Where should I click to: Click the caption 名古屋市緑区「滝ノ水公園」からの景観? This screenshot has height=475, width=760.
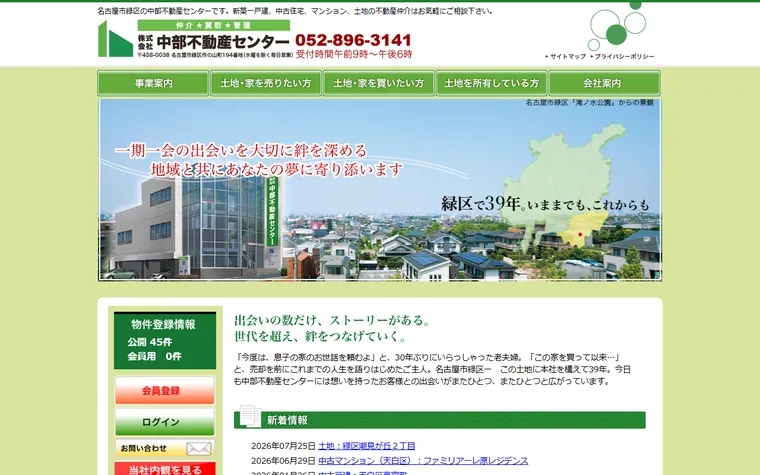pos(589,103)
